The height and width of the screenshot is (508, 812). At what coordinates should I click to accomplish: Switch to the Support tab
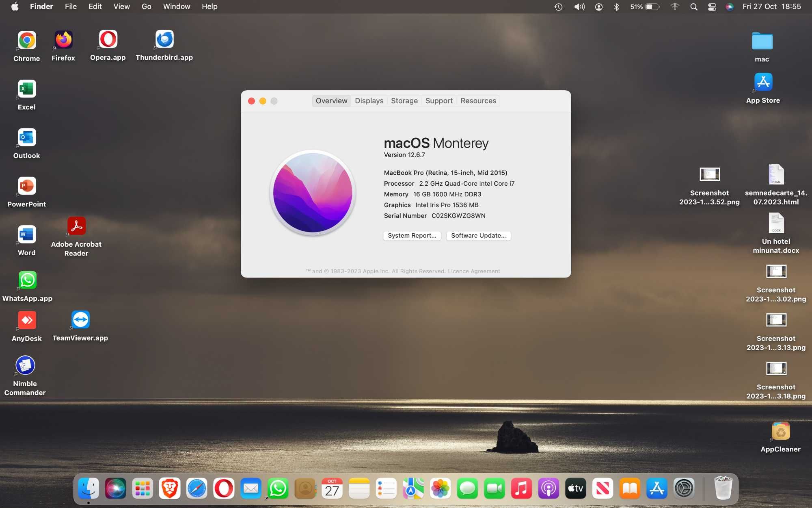click(x=439, y=101)
